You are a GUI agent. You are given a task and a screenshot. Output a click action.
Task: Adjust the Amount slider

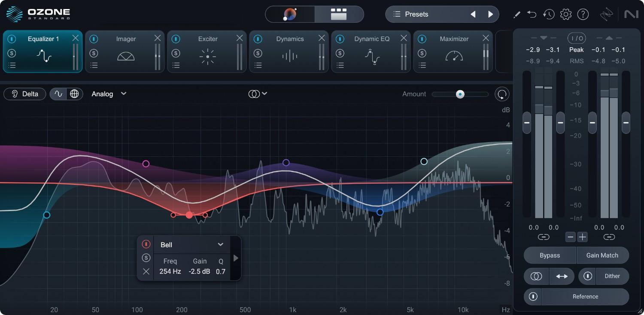(x=460, y=94)
